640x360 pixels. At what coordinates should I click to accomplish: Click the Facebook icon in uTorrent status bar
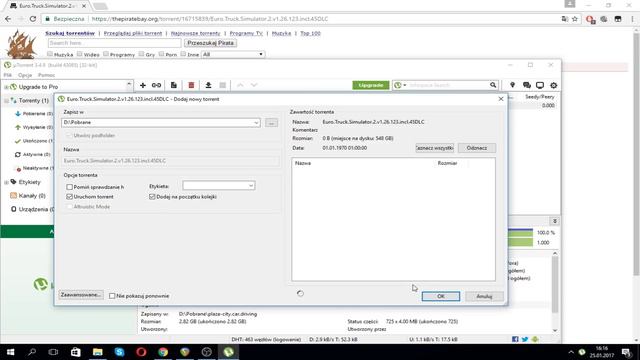[x=515, y=339]
